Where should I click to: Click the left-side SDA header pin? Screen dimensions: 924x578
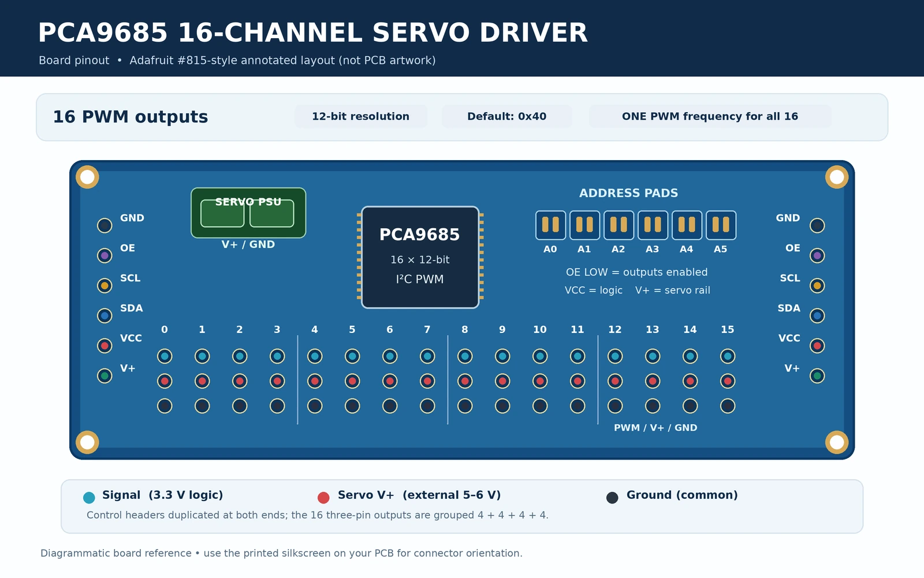click(105, 316)
